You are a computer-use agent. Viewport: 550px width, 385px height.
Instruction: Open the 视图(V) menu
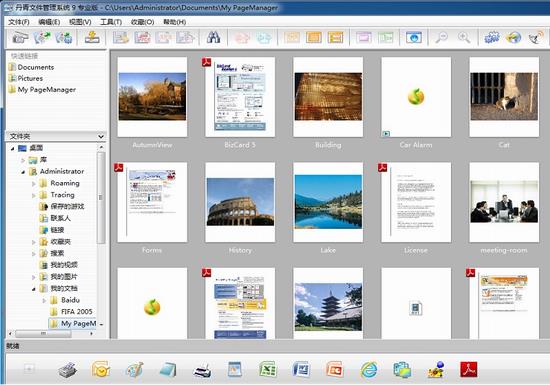coord(80,22)
